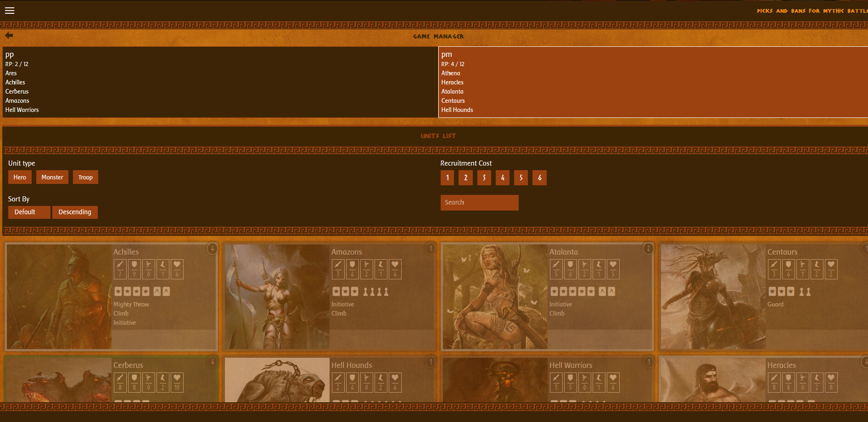
Task: Click Achilles' heart vitality icon
Action: (177, 269)
